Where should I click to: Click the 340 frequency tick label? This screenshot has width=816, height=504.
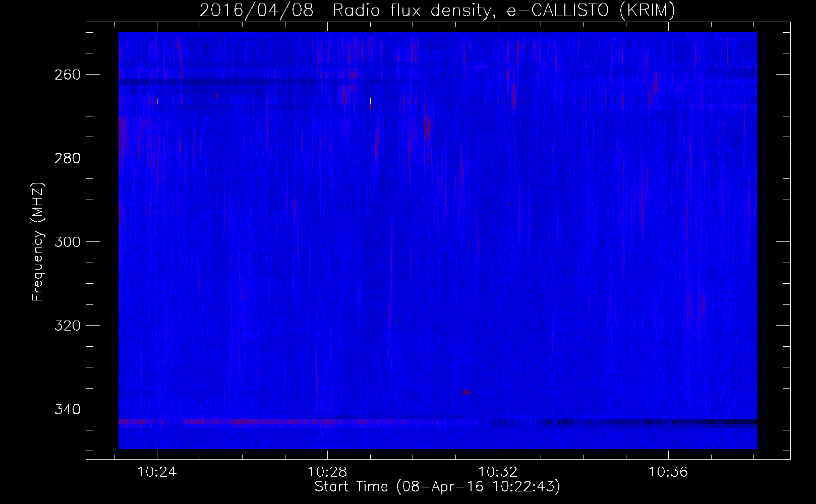click(68, 409)
